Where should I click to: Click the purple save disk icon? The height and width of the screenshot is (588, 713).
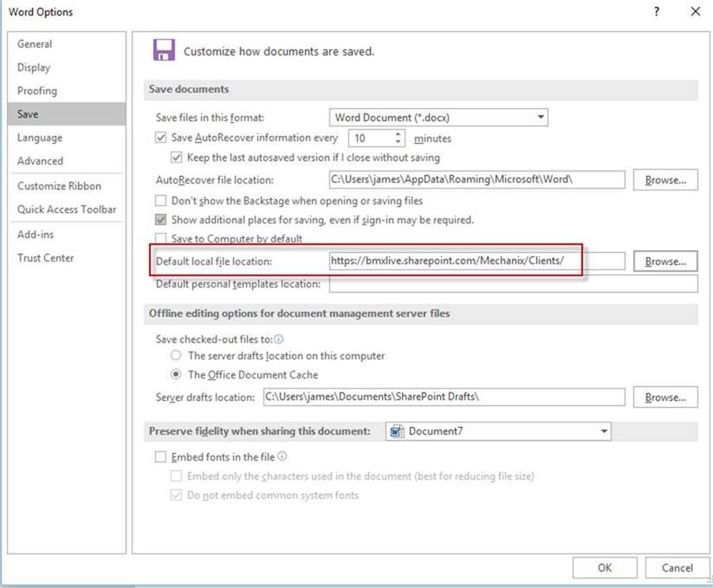click(x=164, y=50)
